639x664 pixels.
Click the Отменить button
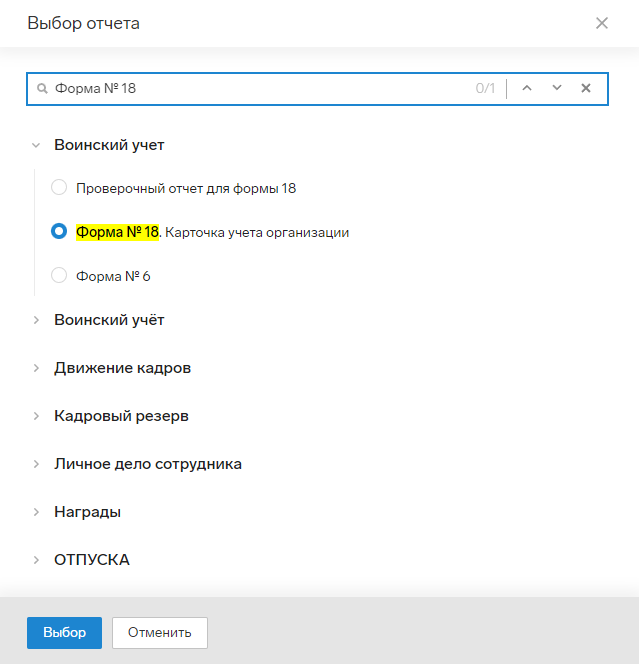click(x=160, y=633)
